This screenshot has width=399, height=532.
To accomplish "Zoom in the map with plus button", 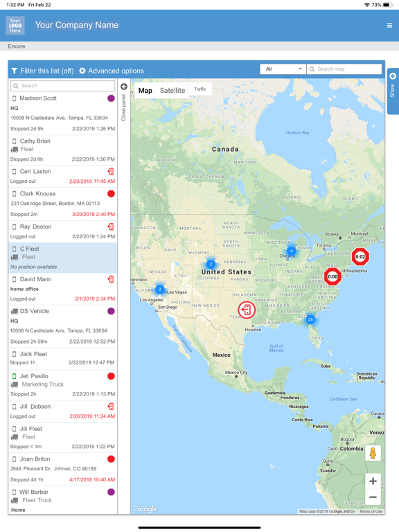I will tap(373, 481).
